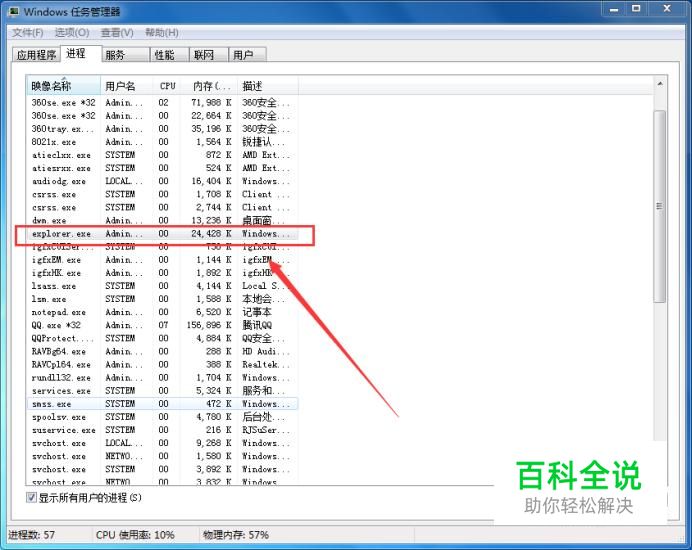Select the spoolsv.exe process row
This screenshot has width=692, height=550.
click(x=162, y=417)
